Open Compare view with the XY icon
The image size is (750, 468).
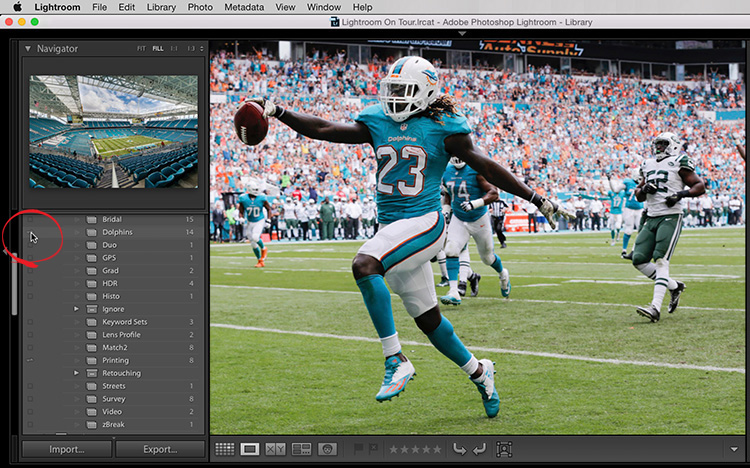[x=275, y=449]
